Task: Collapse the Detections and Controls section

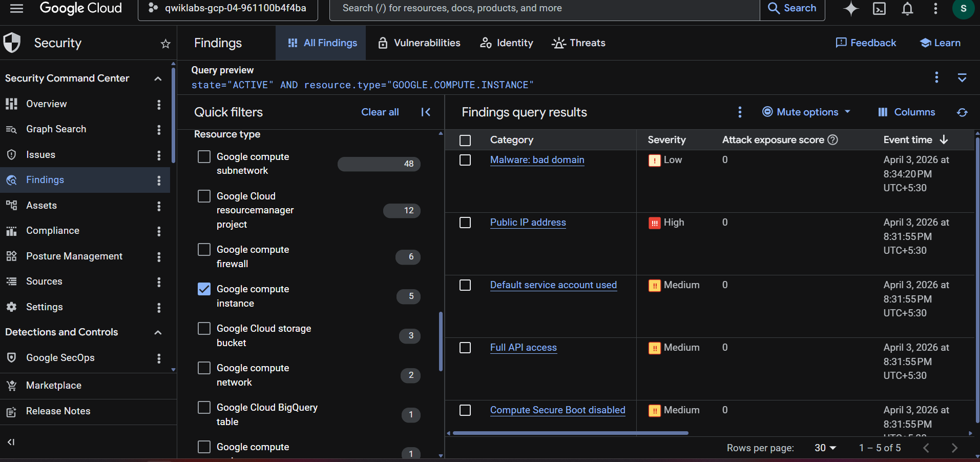Action: tap(158, 332)
